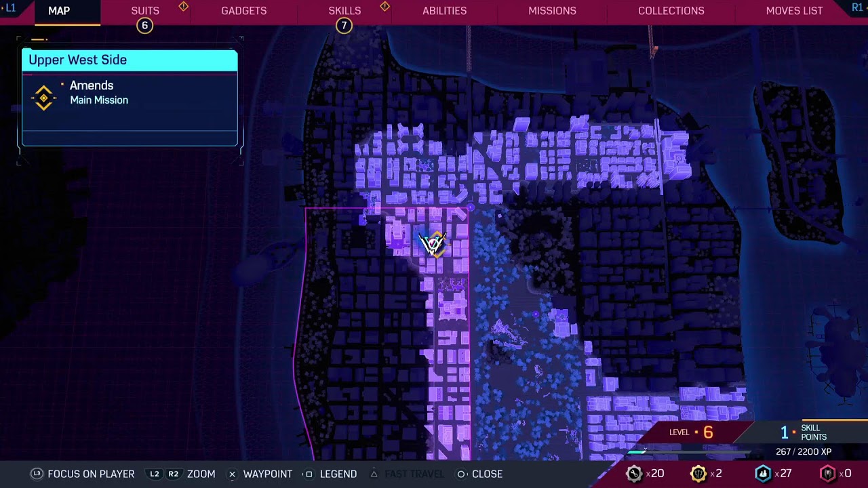Open the Abilities tab

(x=444, y=11)
